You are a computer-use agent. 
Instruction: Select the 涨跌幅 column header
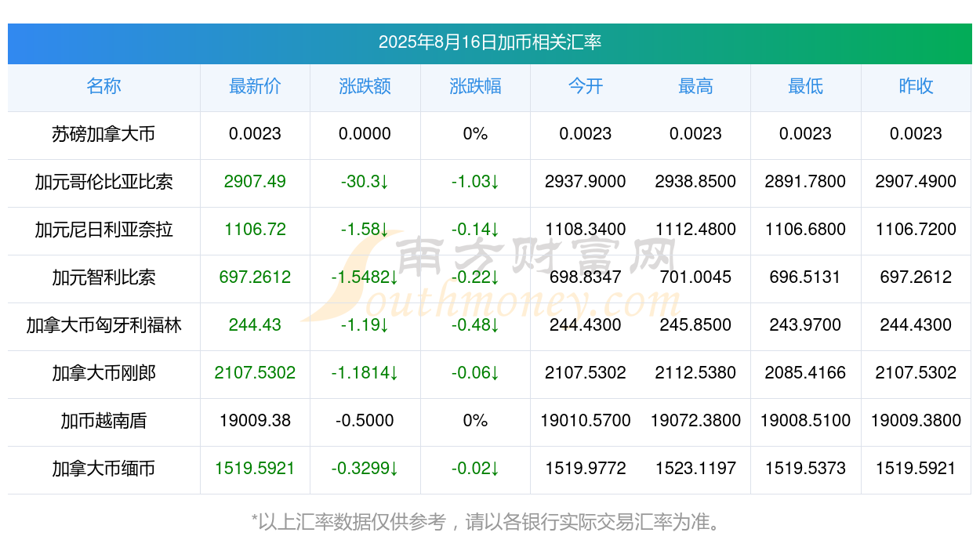point(475,86)
